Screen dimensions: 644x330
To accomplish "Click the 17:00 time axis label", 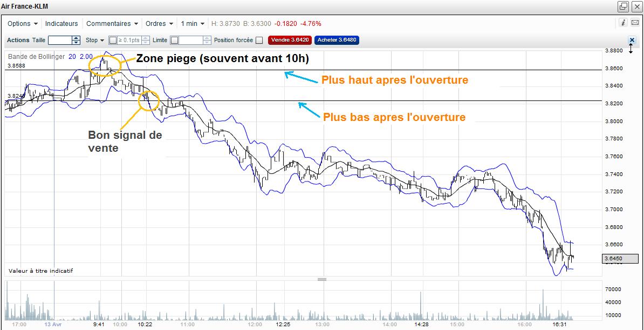I will click(x=19, y=324).
